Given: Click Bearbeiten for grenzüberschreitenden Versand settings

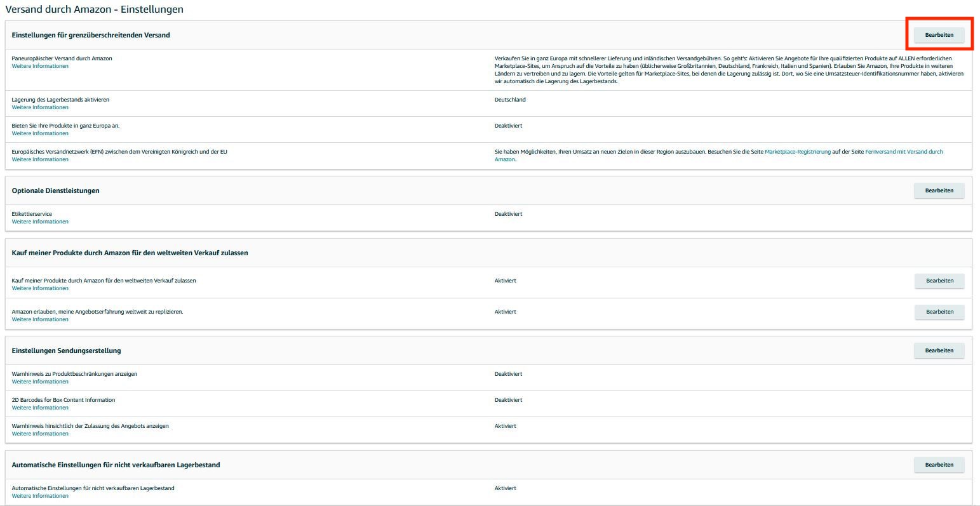Looking at the screenshot, I should (939, 35).
